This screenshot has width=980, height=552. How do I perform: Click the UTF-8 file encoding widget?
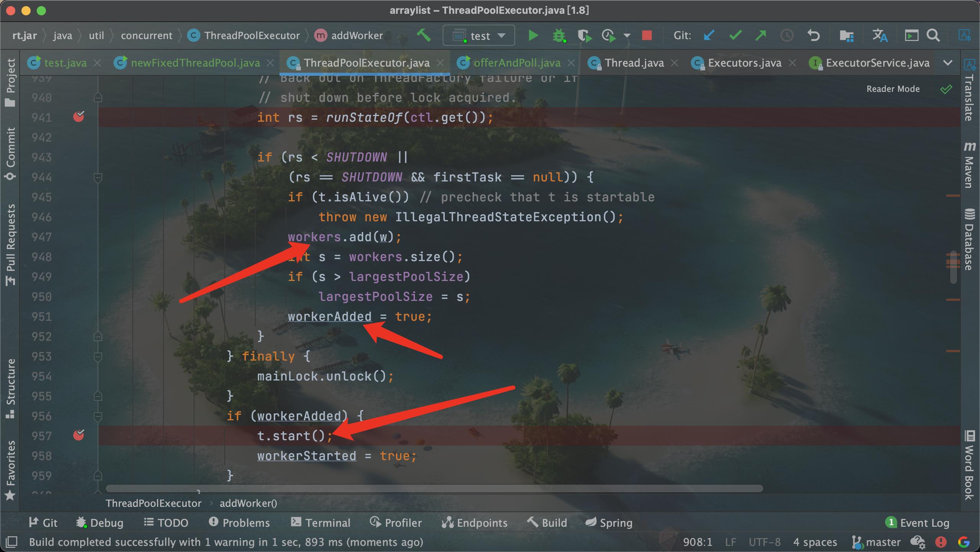point(764,542)
